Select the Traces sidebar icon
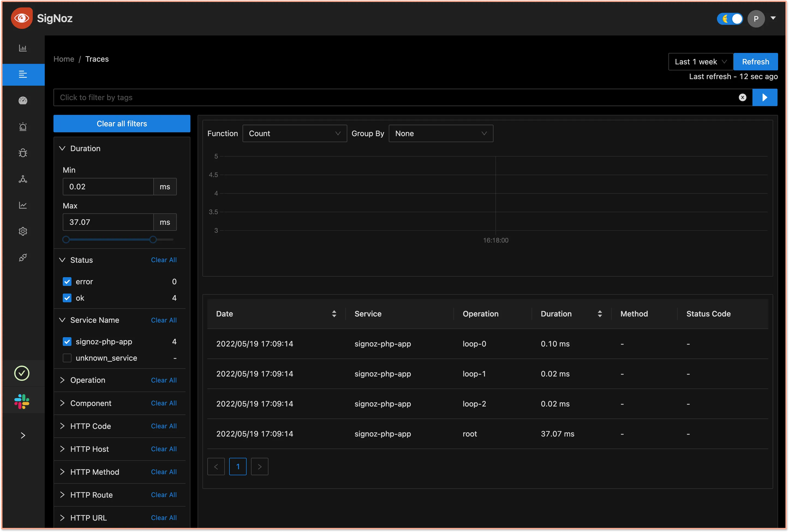 pyautogui.click(x=23, y=74)
